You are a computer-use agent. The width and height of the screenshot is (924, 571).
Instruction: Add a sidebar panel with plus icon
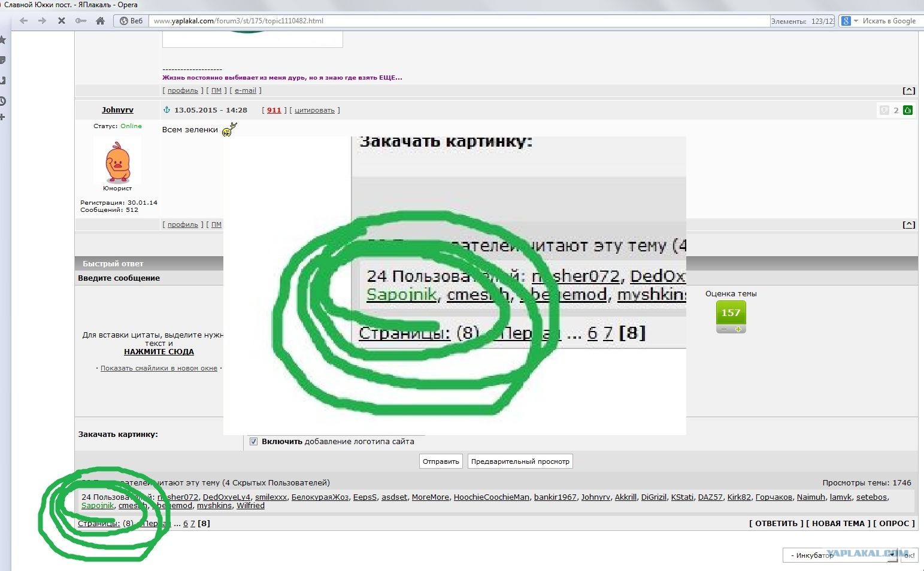(x=3, y=117)
